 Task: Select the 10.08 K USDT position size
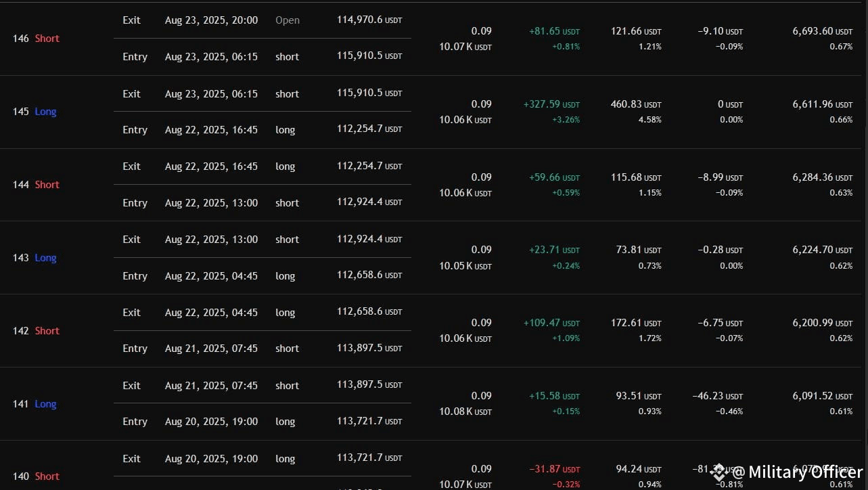(465, 411)
